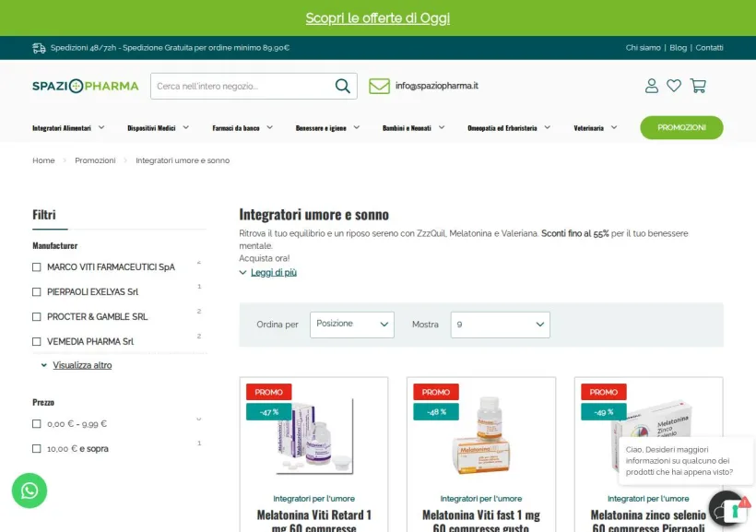Open Veterinaria menu
Viewport: 756px width, 532px height.
coord(589,128)
